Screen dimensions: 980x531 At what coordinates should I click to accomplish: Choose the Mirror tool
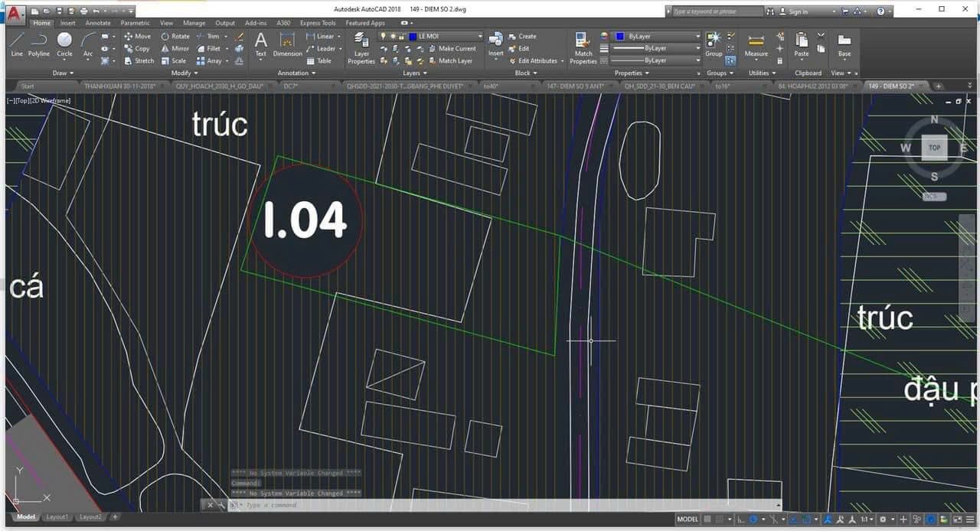tap(175, 48)
